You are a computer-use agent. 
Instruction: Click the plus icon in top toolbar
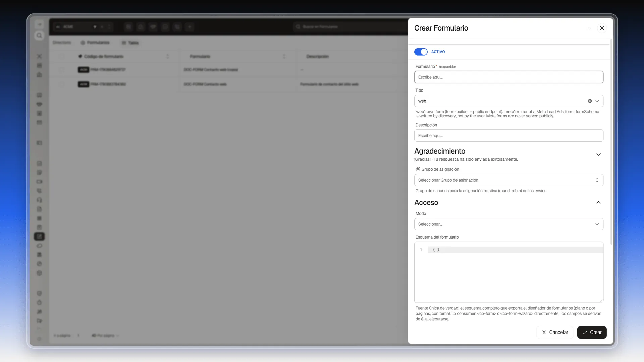(x=190, y=27)
